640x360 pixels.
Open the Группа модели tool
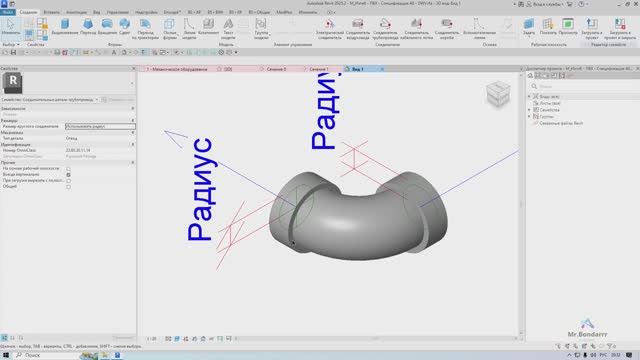pyautogui.click(x=261, y=29)
